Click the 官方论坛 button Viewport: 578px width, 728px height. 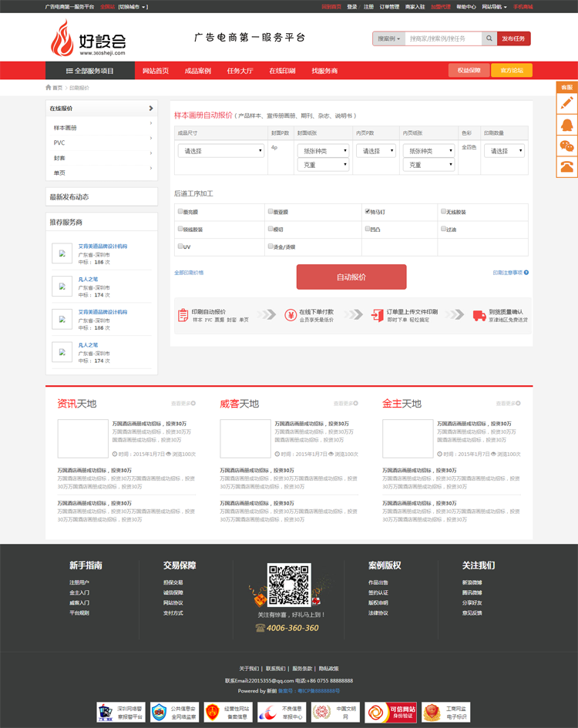tap(512, 70)
